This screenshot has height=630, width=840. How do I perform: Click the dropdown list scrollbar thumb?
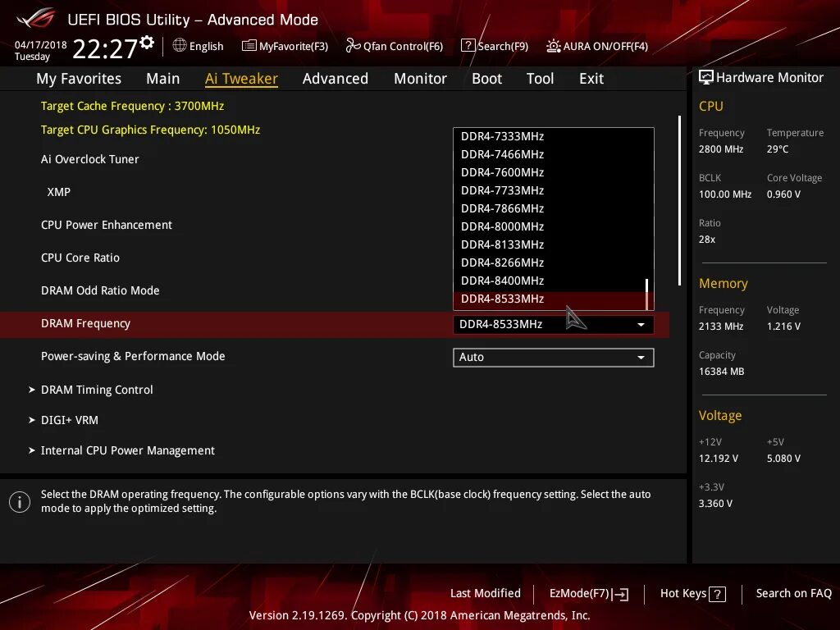pyautogui.click(x=647, y=294)
